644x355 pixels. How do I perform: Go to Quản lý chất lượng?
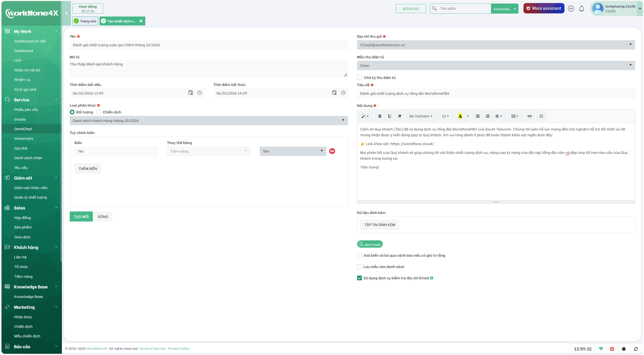coord(30,197)
